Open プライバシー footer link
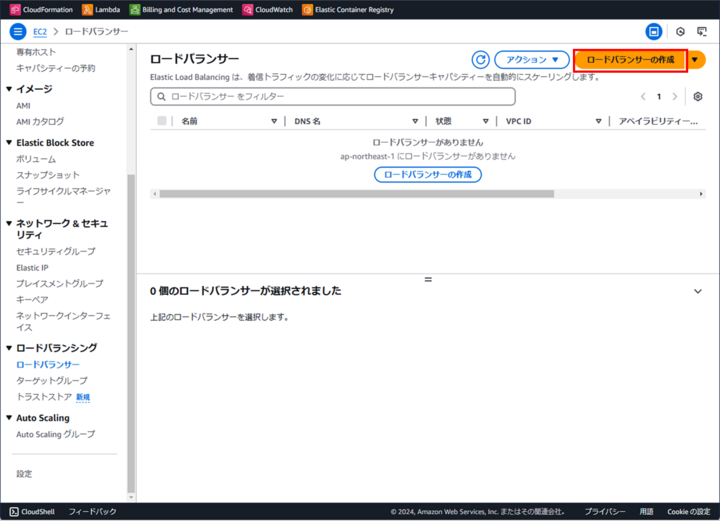This screenshot has width=720, height=521. pyautogui.click(x=604, y=511)
